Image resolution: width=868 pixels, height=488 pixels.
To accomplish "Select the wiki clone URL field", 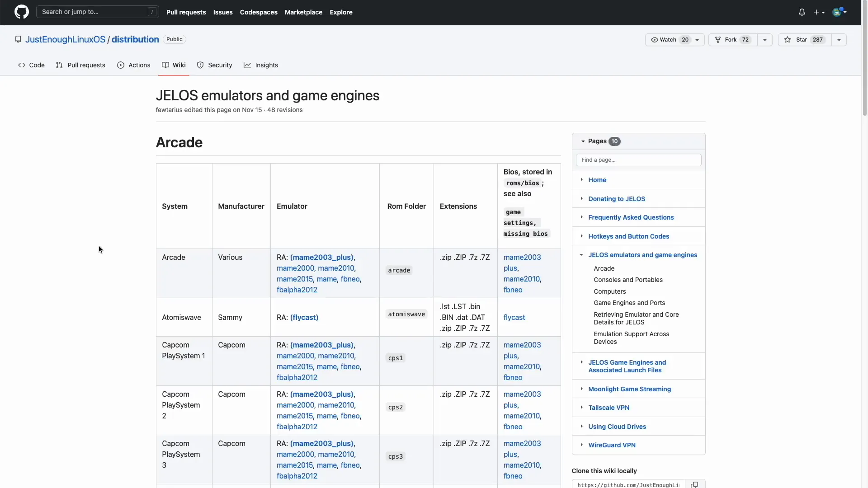I will [628, 484].
